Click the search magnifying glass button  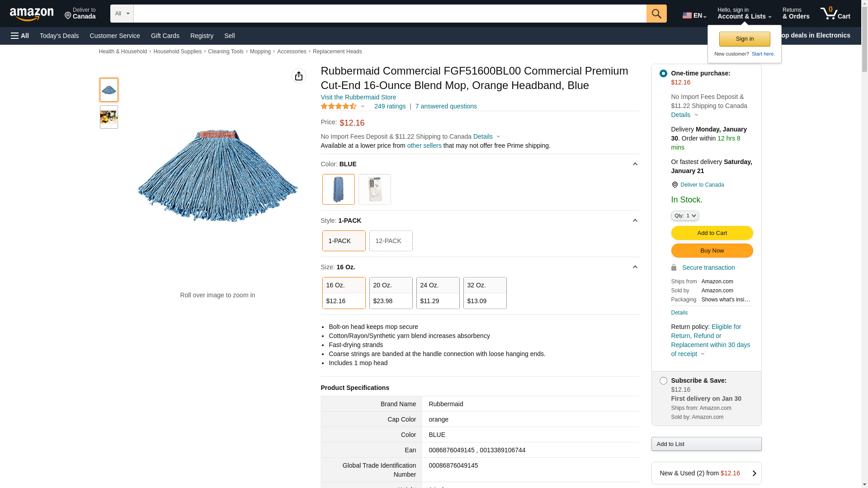pyautogui.click(x=656, y=14)
